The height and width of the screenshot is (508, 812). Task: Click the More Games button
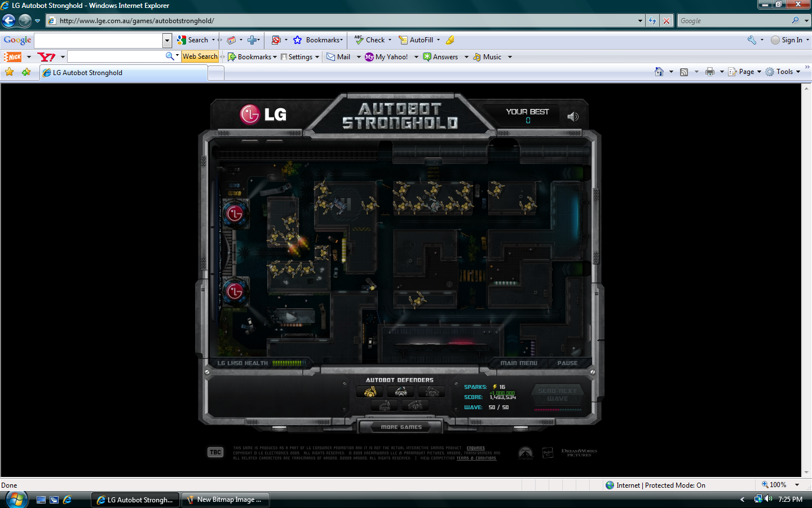pyautogui.click(x=401, y=427)
